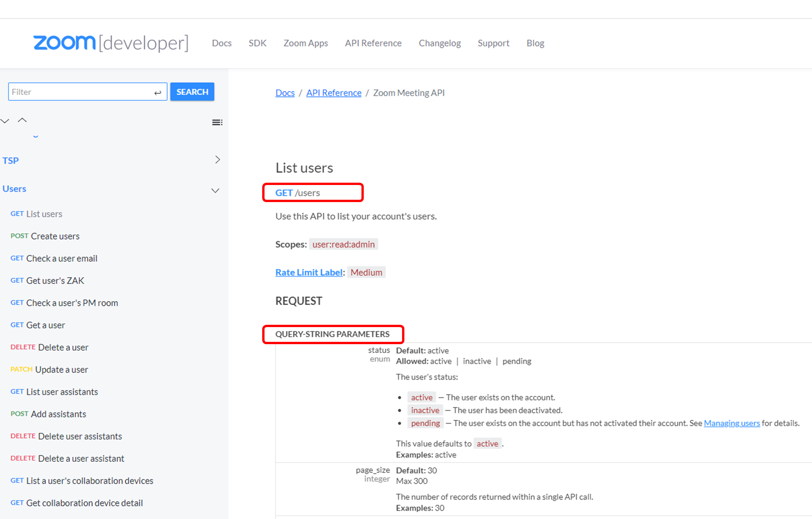Click the Max 300 text
The height and width of the screenshot is (519, 812).
click(412, 481)
